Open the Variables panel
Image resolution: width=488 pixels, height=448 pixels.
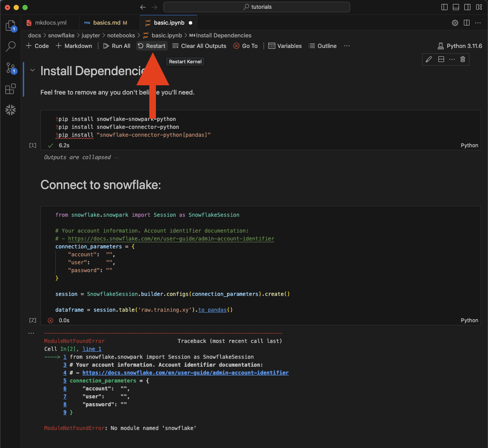coord(285,46)
